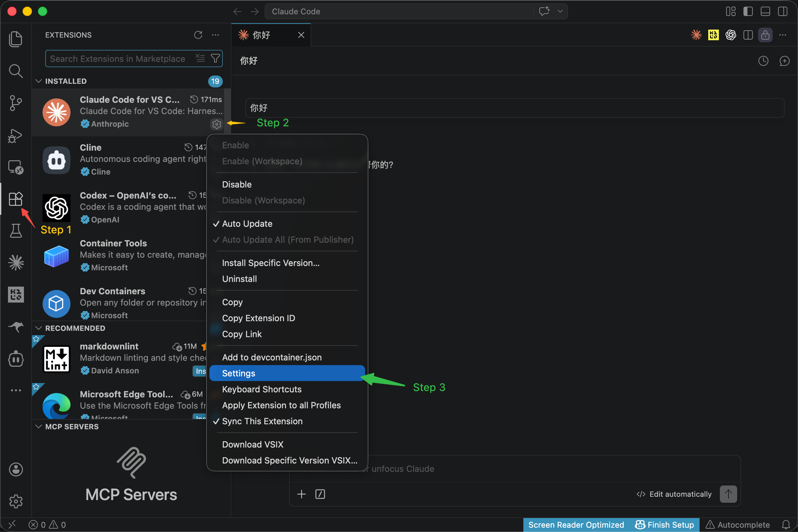The image size is (798, 532).
Task: Select the markdownlint recommended extension
Action: [119, 358]
